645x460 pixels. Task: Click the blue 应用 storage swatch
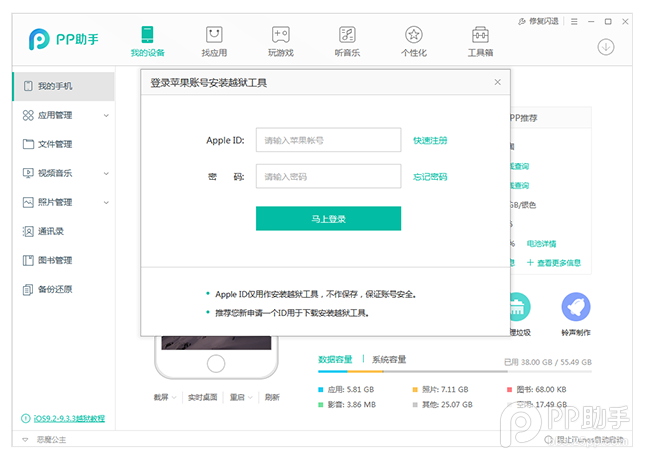[320, 390]
